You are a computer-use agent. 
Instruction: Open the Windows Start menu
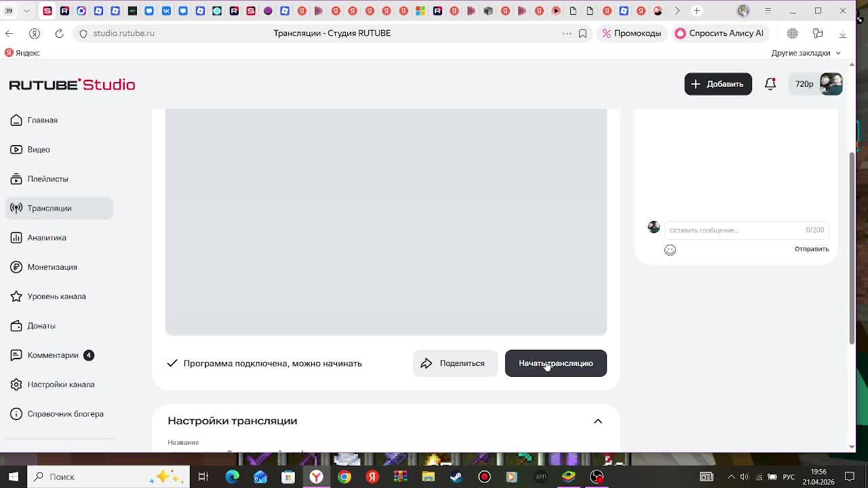tap(14, 476)
